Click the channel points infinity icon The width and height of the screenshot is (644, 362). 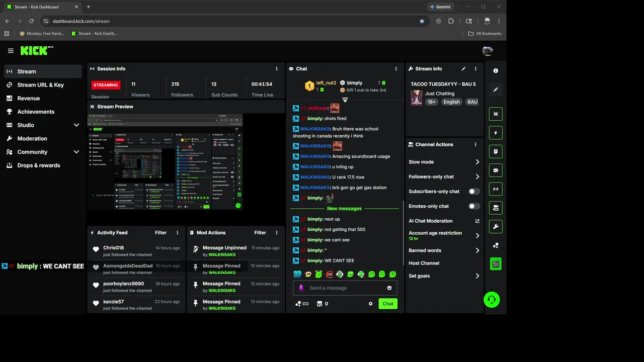(x=302, y=304)
